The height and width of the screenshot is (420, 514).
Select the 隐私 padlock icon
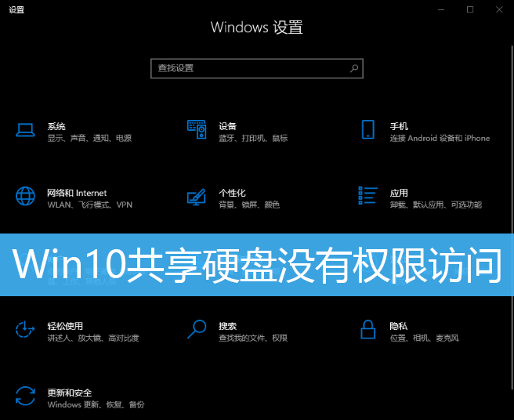(367, 329)
